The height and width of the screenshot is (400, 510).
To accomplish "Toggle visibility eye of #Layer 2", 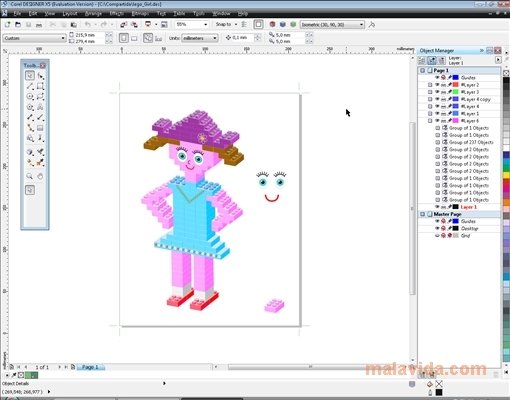I will coord(437,85).
